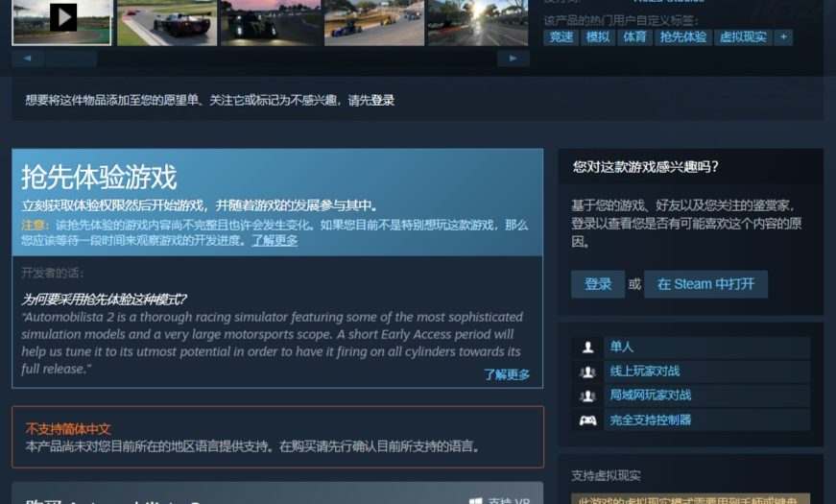Click 为何要采用抢先体验这种模式? question text
Image resolution: width=836 pixels, height=504 pixels.
tap(104, 300)
